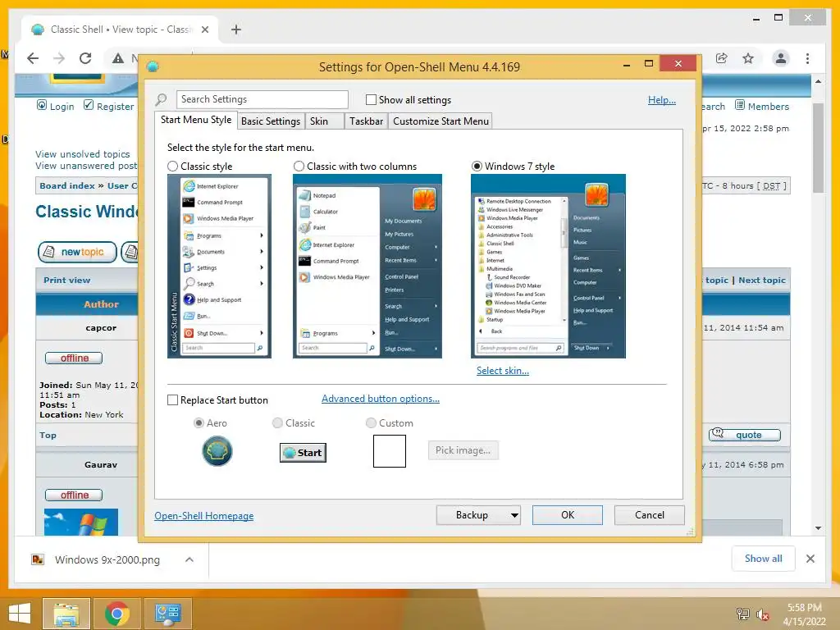Click network icon in system tray

tap(742, 614)
